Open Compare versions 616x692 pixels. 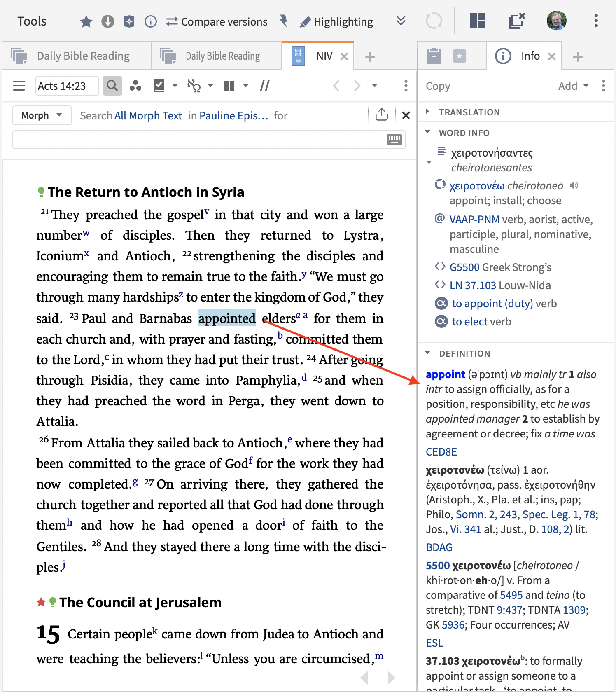click(x=217, y=21)
